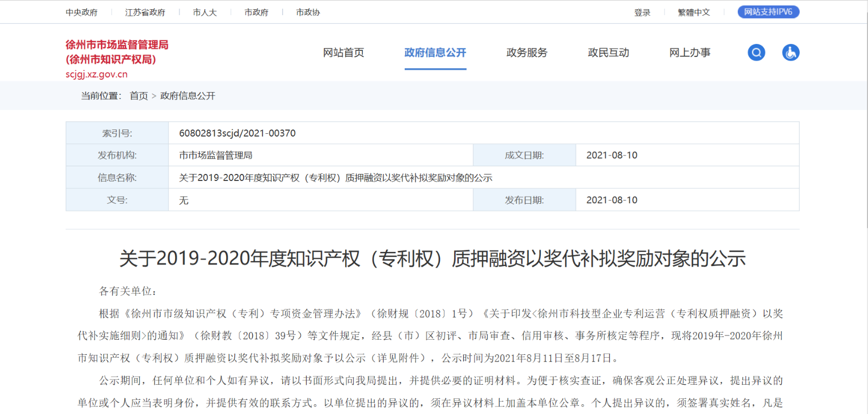The width and height of the screenshot is (868, 414).
Task: Visit the 市政府 top link
Action: pos(256,12)
